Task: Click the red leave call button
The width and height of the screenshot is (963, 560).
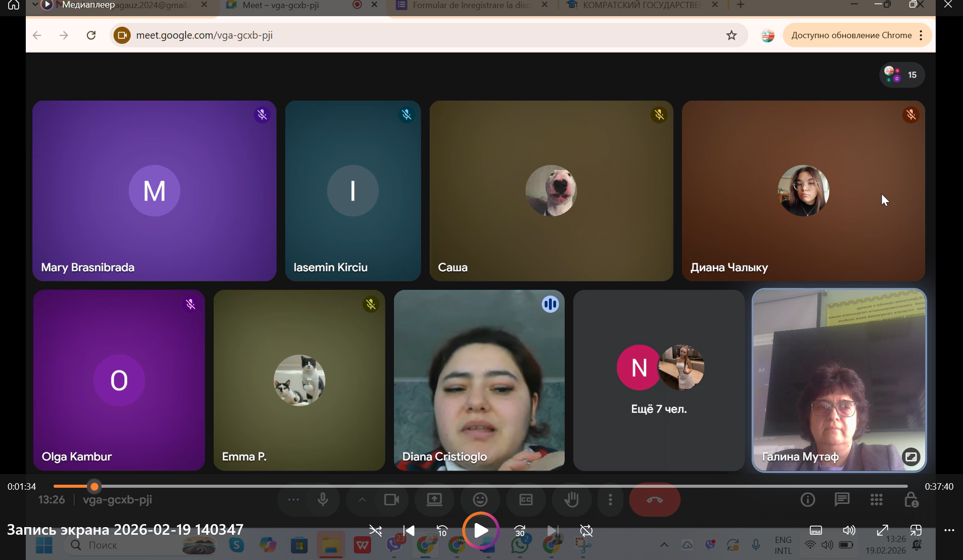Action: pos(654,500)
